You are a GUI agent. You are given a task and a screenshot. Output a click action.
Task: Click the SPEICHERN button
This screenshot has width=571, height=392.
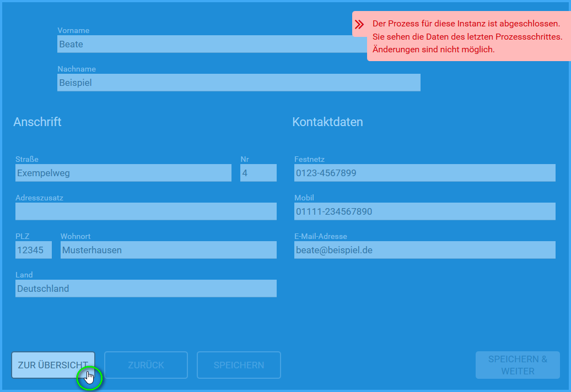tap(239, 364)
